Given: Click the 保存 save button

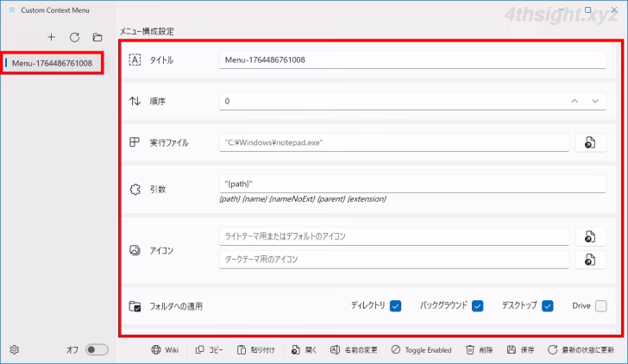Looking at the screenshot, I should tap(521, 349).
